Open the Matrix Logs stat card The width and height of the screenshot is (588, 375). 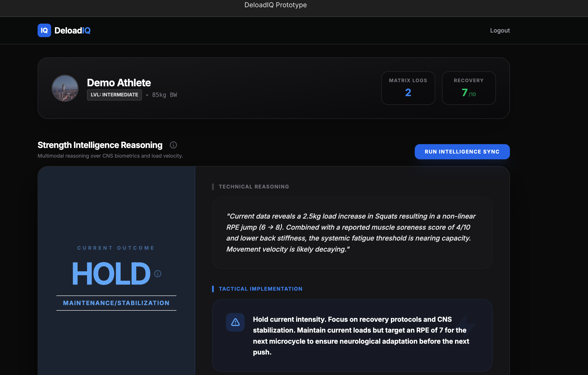click(x=408, y=88)
